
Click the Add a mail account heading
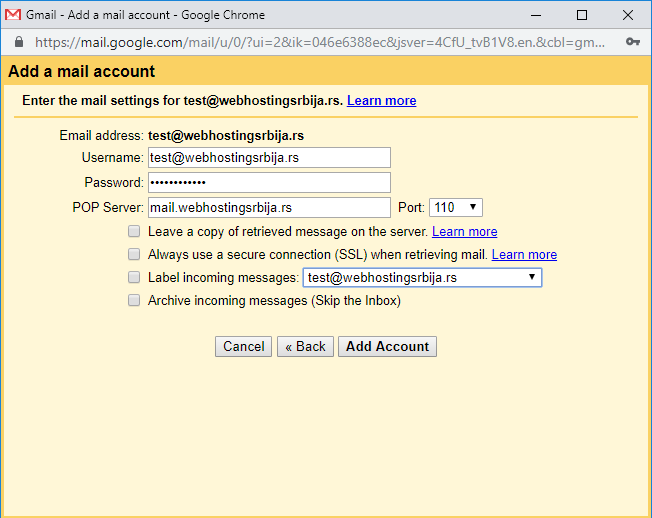point(82,72)
